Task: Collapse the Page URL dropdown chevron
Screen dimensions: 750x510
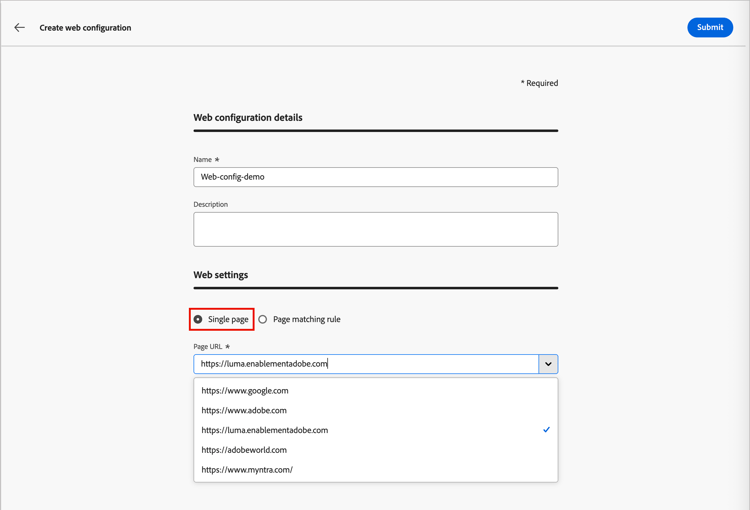Action: 548,364
